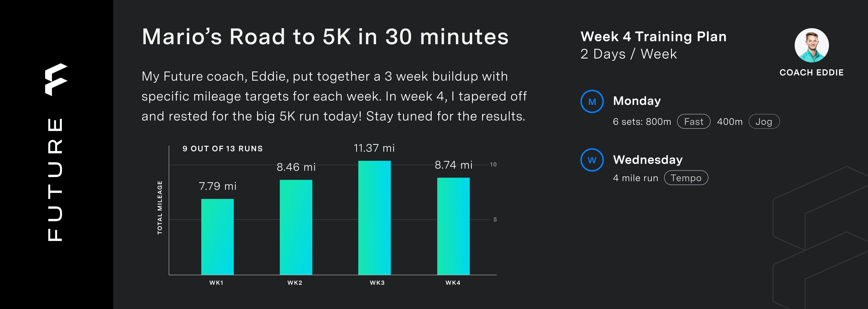Select the Jog pace tag
868x309 pixels.
(x=764, y=122)
